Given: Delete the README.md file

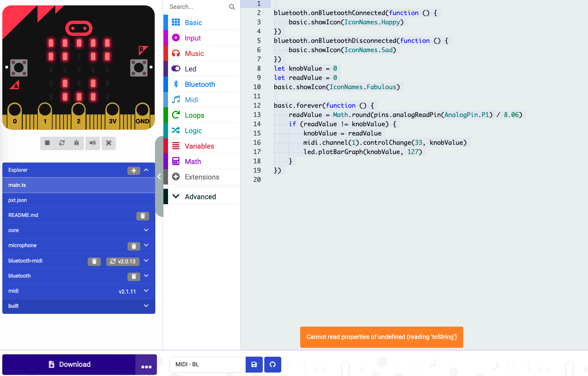Looking at the screenshot, I should 143,215.
